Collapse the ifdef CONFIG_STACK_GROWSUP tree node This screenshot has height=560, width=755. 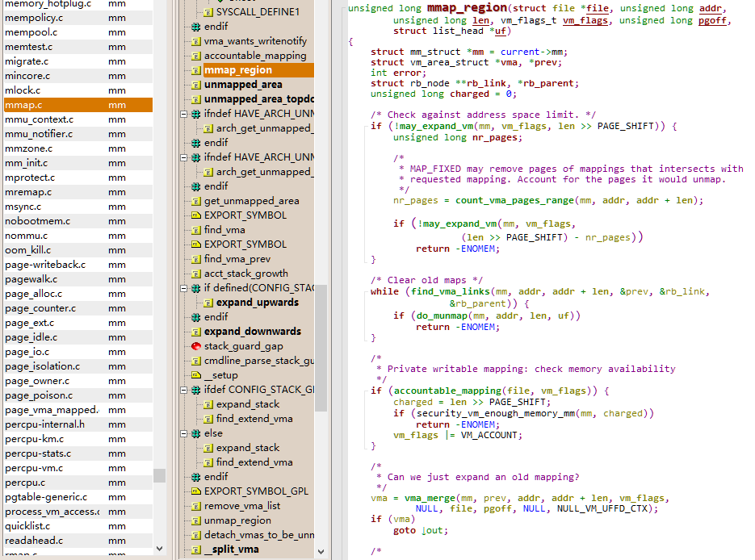[183, 390]
